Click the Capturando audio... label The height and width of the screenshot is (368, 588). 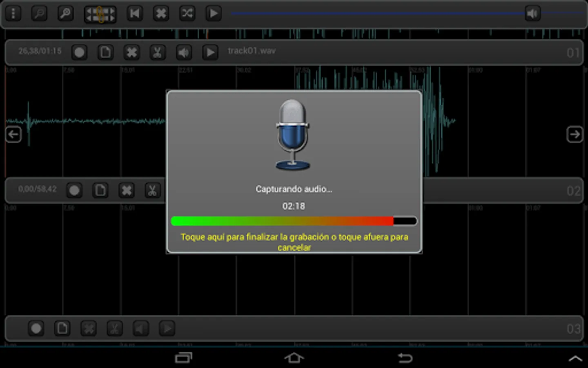coord(294,189)
